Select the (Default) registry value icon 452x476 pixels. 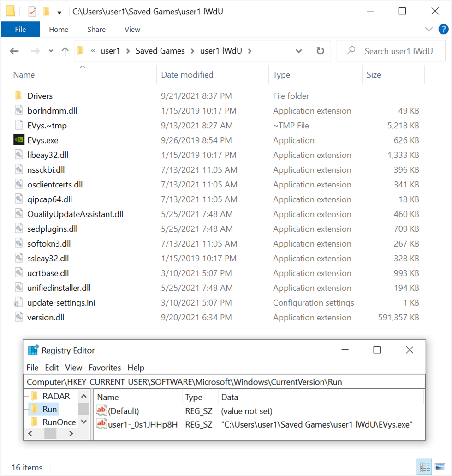click(101, 410)
